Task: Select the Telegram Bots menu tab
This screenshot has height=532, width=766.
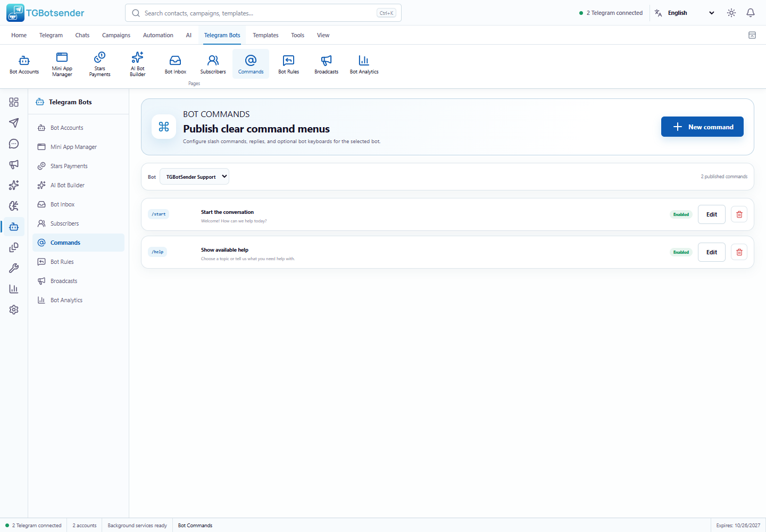Action: tap(222, 35)
